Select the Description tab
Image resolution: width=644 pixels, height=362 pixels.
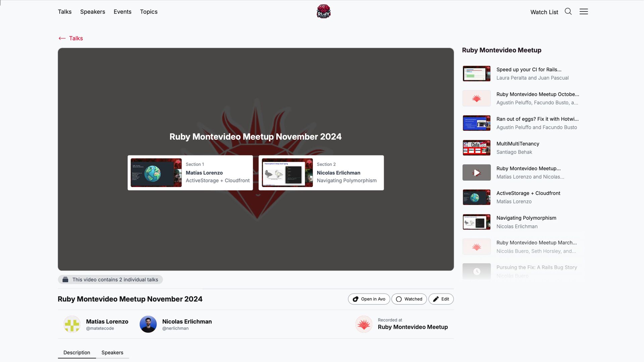click(76, 353)
